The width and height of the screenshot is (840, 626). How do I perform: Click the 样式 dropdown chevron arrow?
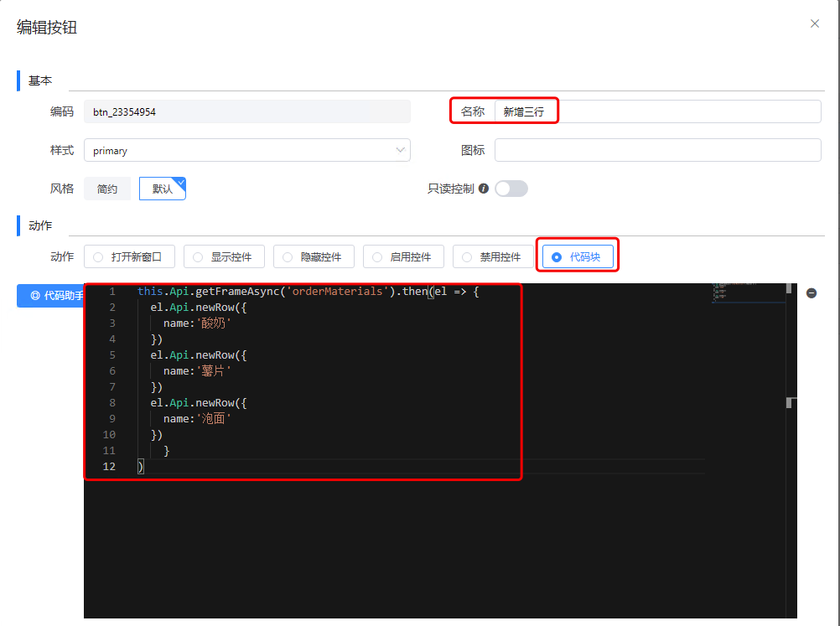400,151
